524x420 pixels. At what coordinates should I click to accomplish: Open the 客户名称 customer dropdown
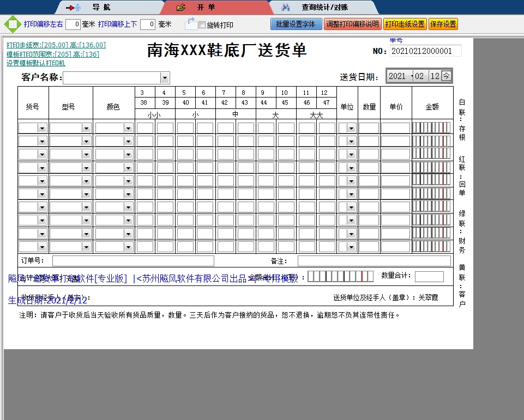[164, 77]
